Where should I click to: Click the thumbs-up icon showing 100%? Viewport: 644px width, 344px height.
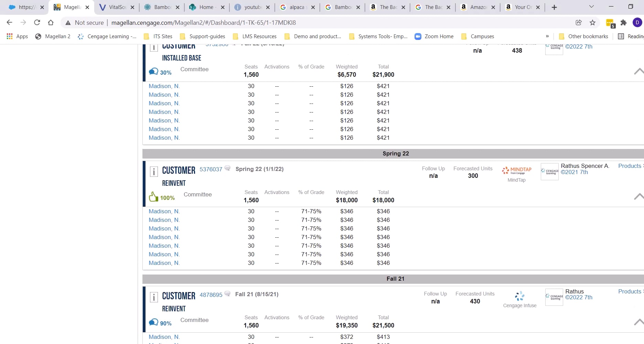pyautogui.click(x=153, y=196)
